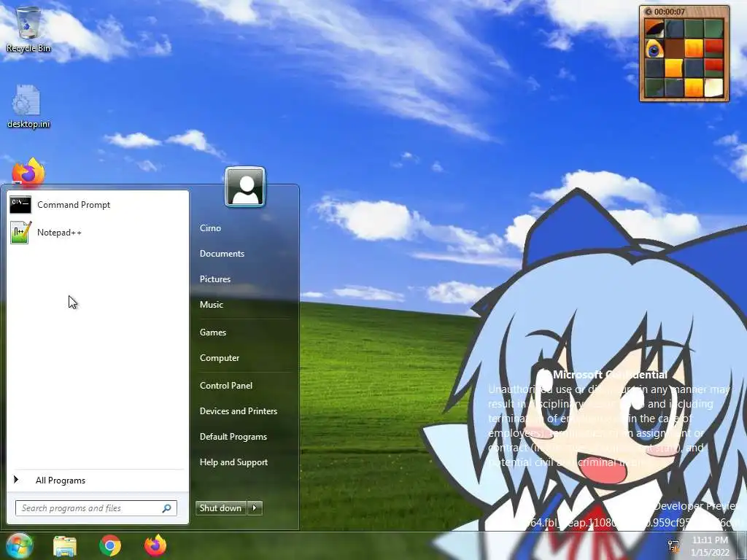
Task: Click the Search programs and files box
Action: pyautogui.click(x=96, y=508)
